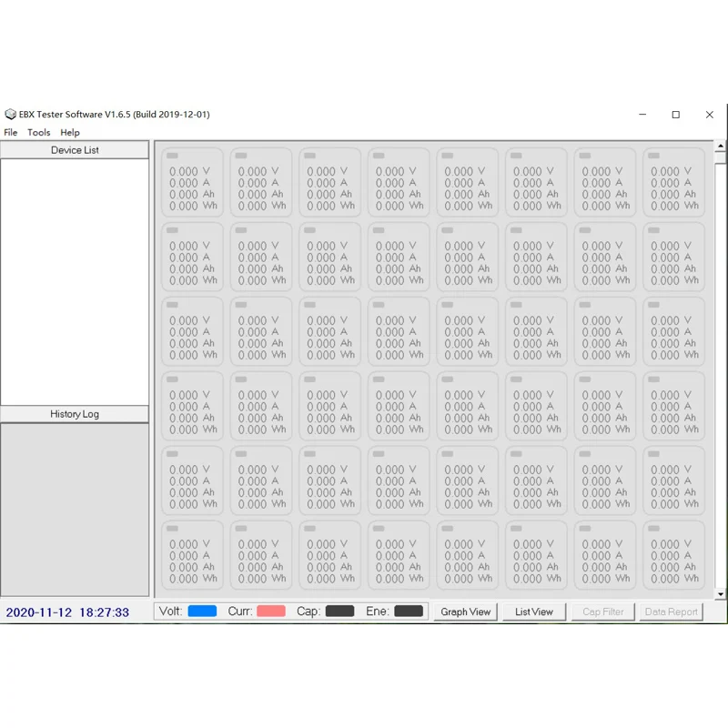728x728 pixels.
Task: Open the Help menu
Action: 70,132
